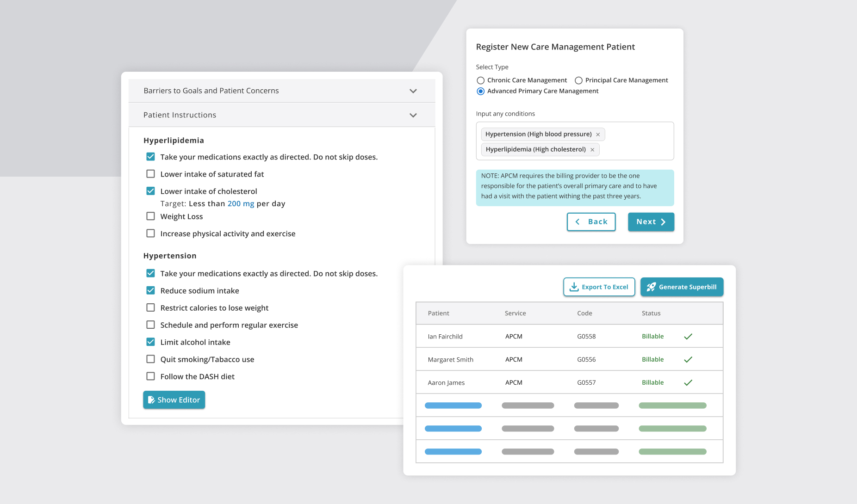Go Back in the registration form
This screenshot has width=857, height=504.
pyautogui.click(x=591, y=222)
